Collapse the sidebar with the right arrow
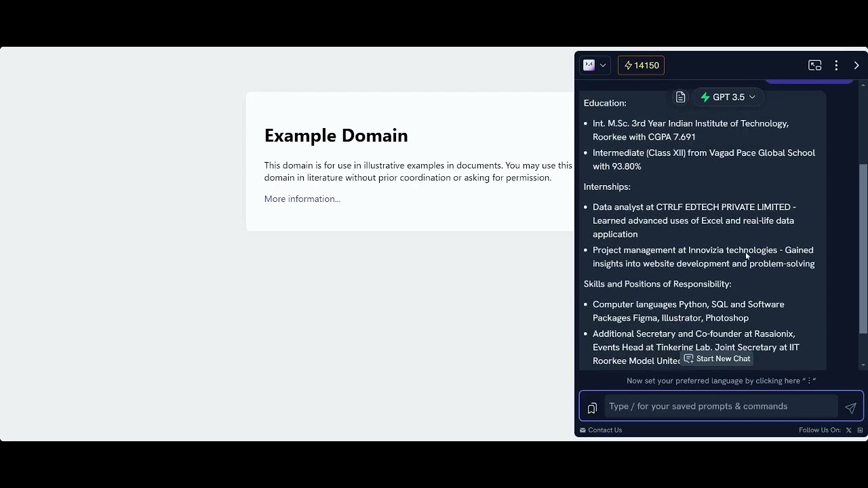 (x=856, y=65)
